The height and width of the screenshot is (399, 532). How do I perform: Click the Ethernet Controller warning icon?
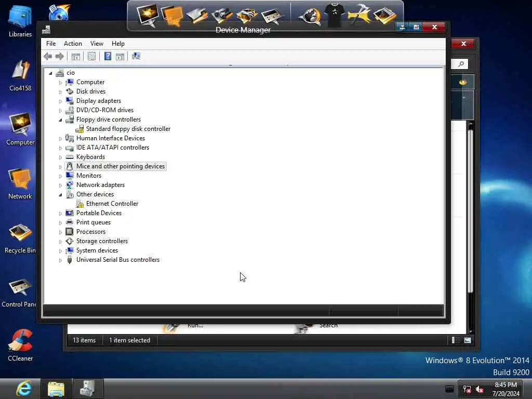click(79, 204)
